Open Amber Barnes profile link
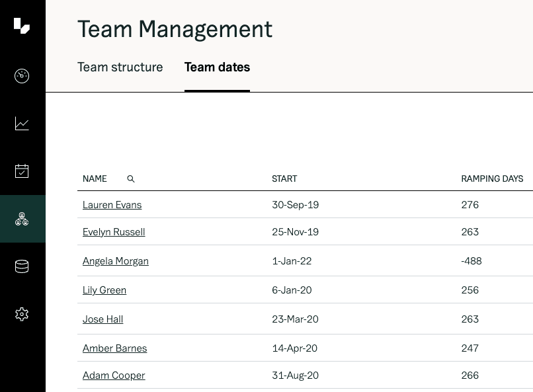533x392 pixels. [114, 348]
